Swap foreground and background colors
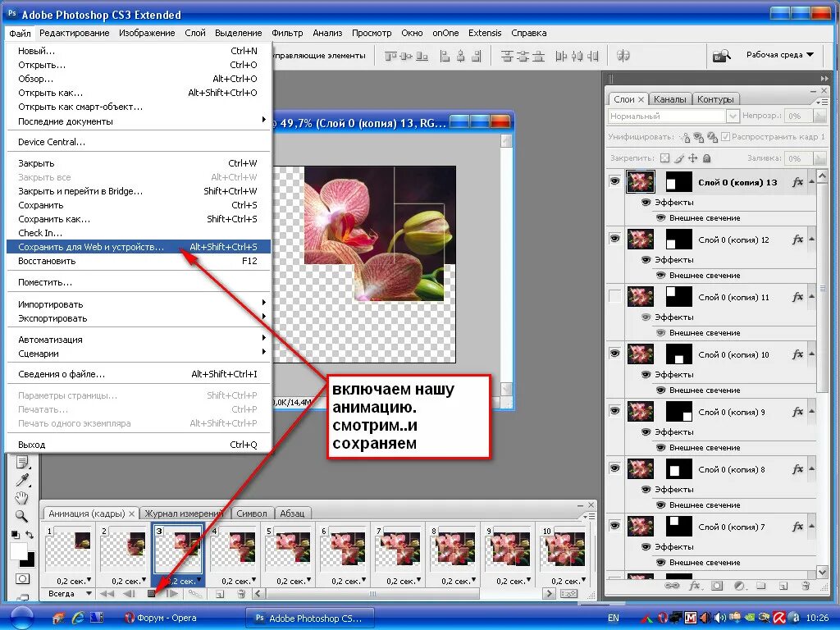 30,534
